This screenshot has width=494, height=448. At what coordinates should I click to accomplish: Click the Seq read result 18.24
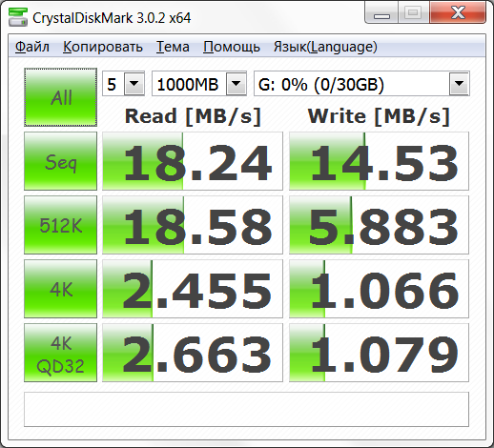(193, 161)
